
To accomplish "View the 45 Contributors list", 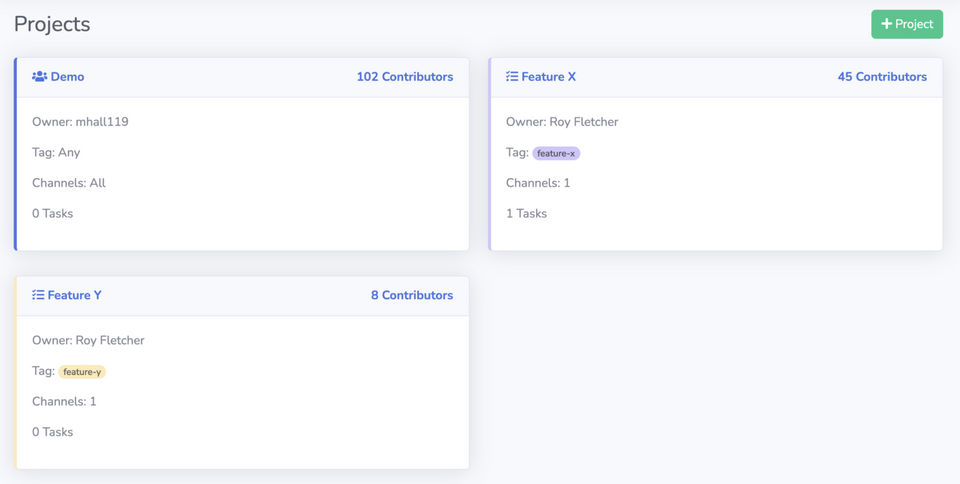I will point(882,77).
